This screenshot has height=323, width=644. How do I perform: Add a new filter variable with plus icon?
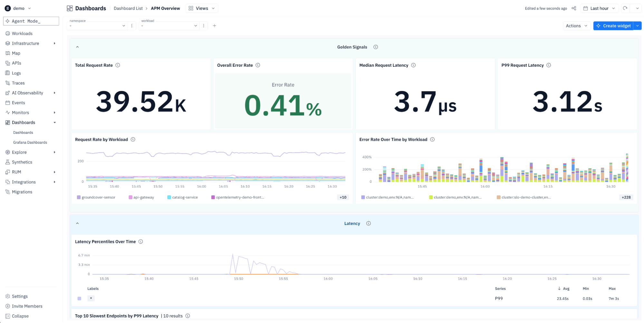coord(215,26)
